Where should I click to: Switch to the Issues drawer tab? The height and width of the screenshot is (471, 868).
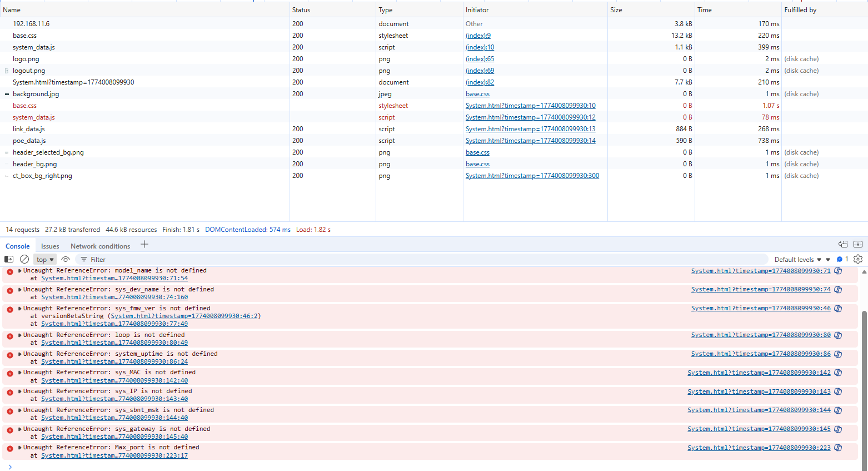(50, 246)
